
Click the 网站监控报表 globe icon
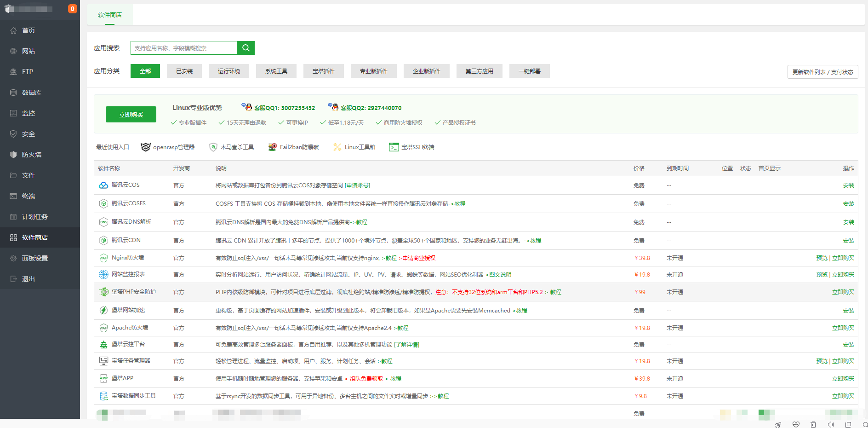(103, 274)
